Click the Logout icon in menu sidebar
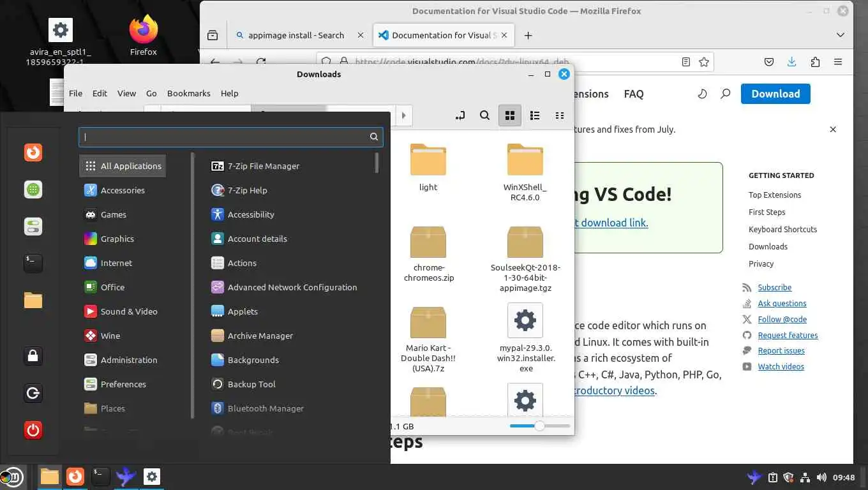Viewport: 868px width, 490px height. coord(33,392)
